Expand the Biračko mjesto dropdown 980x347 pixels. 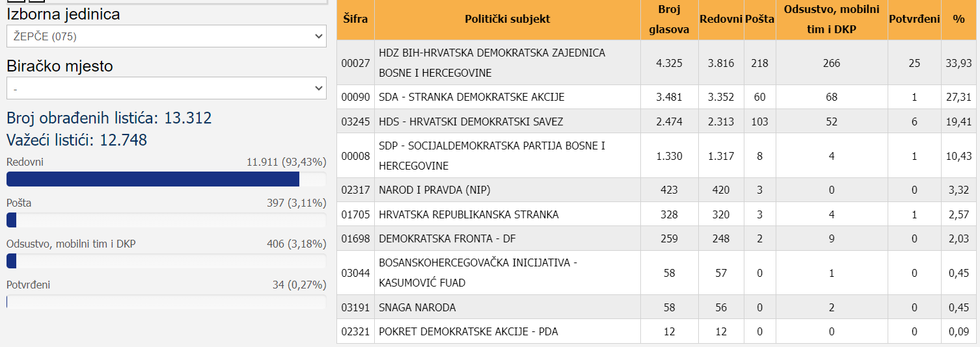[166, 88]
